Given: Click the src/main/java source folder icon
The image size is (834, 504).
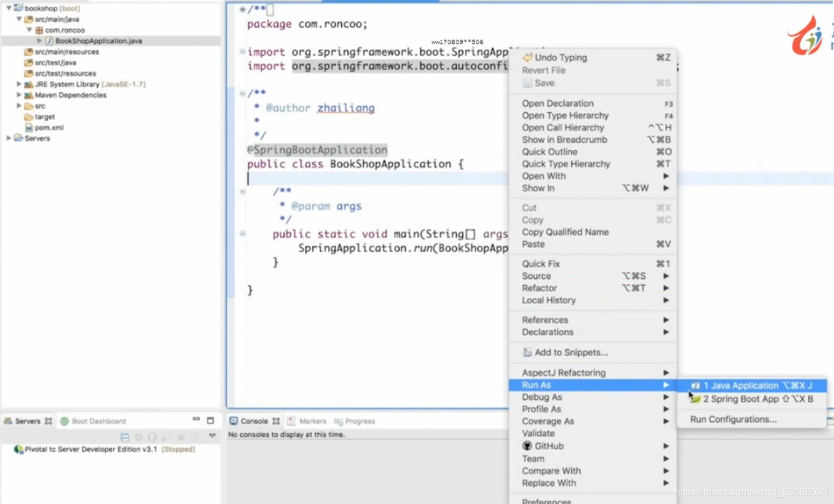Looking at the screenshot, I should (28, 19).
